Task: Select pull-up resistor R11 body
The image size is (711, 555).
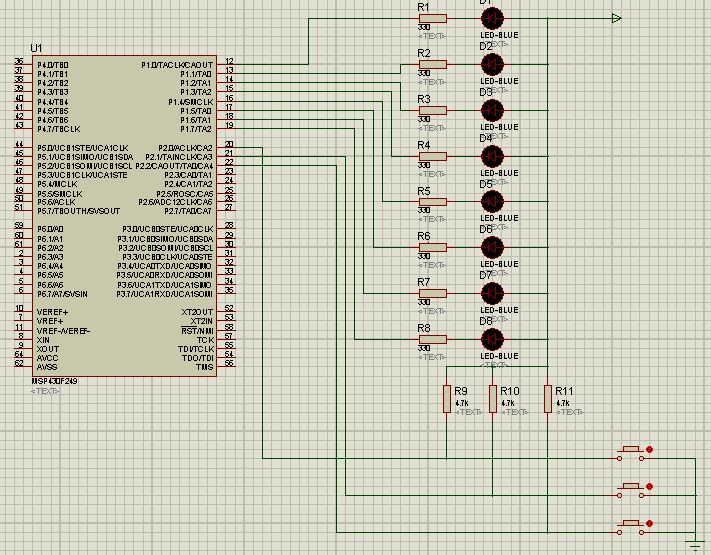Action: (548, 399)
